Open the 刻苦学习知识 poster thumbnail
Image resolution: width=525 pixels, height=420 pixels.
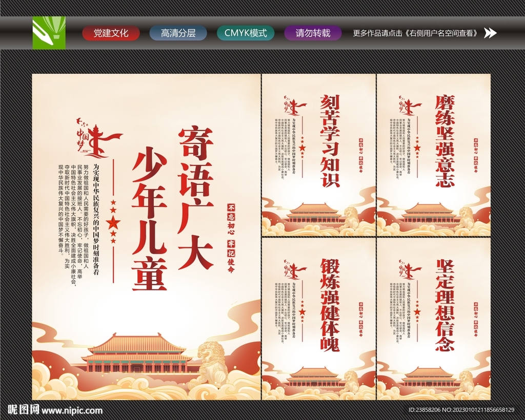tap(319, 155)
